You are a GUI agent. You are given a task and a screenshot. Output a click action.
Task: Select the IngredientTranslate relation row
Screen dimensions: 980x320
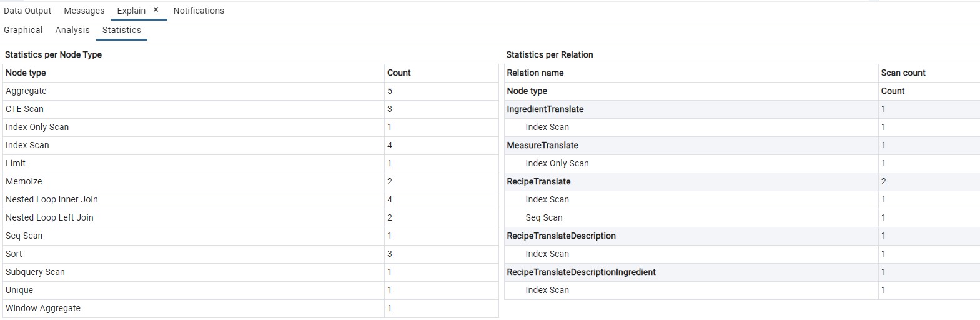(x=545, y=109)
